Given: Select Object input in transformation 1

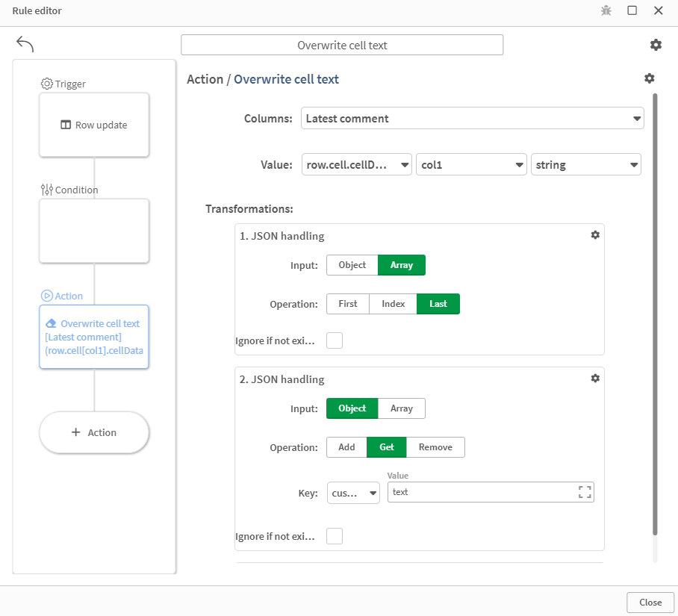Looking at the screenshot, I should pyautogui.click(x=352, y=265).
